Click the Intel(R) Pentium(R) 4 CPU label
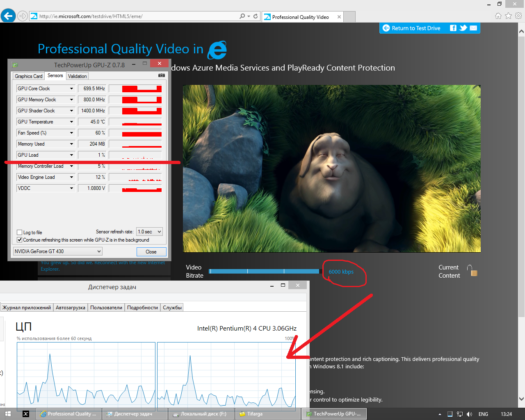Image resolution: width=525 pixels, height=420 pixels. point(247,328)
